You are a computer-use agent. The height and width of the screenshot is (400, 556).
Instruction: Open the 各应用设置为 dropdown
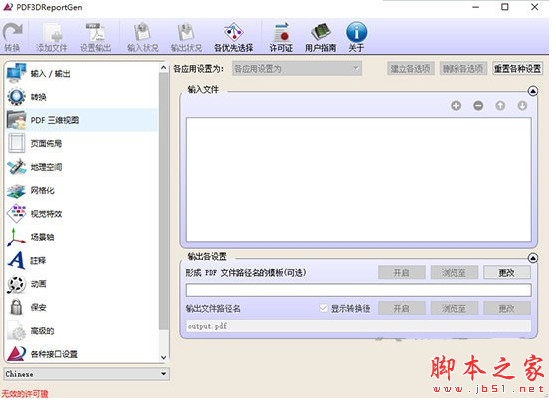[297, 68]
